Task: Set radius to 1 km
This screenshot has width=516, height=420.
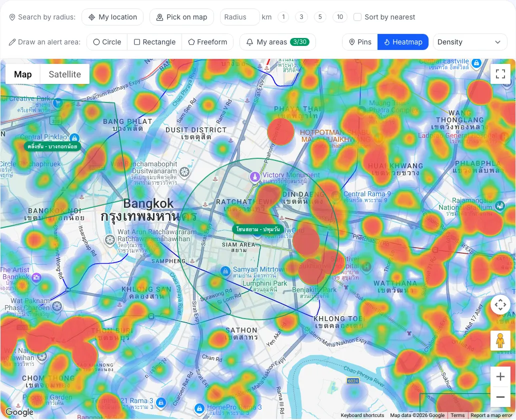Action: pyautogui.click(x=283, y=17)
